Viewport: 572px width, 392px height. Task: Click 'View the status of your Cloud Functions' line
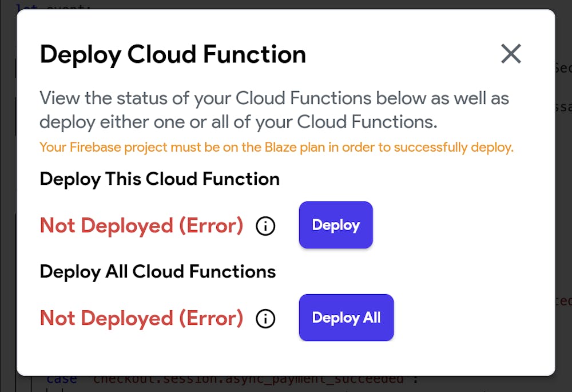click(274, 98)
